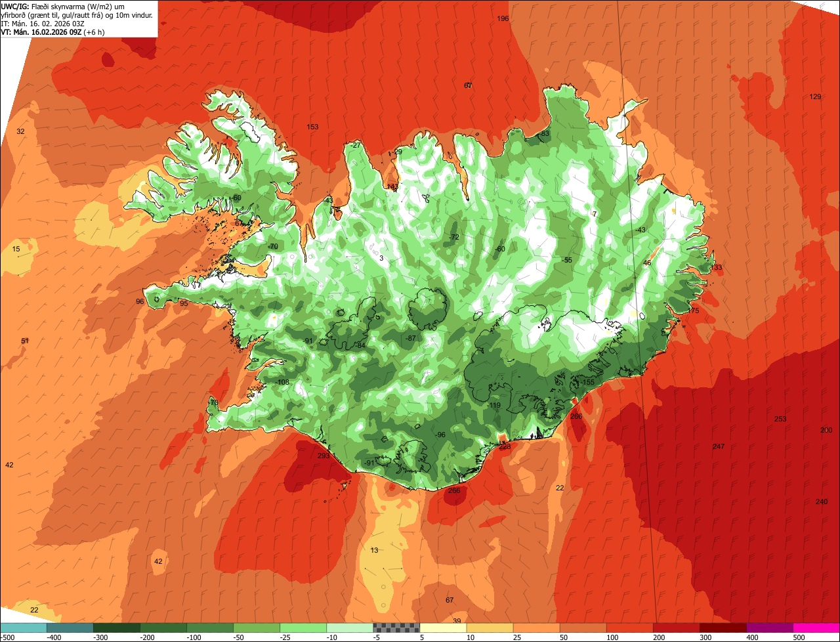Click the '253' value in the southeast sea
The height and width of the screenshot is (642, 840).
pyautogui.click(x=780, y=419)
